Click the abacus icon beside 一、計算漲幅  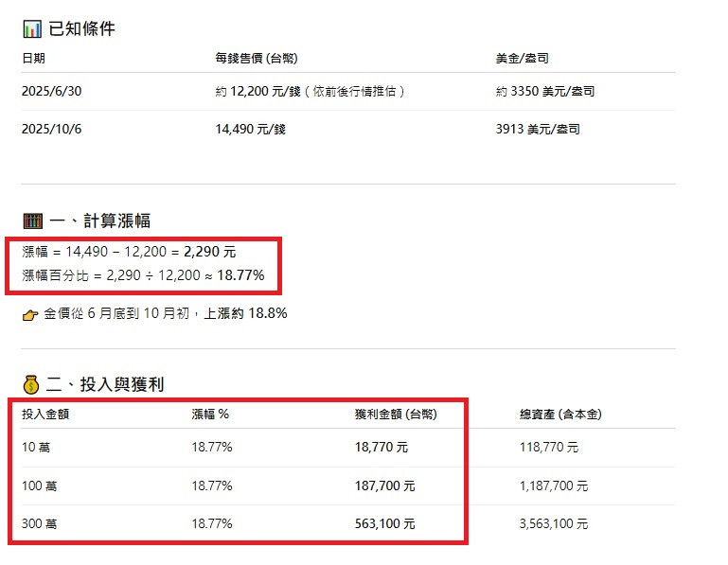pyautogui.click(x=32, y=221)
